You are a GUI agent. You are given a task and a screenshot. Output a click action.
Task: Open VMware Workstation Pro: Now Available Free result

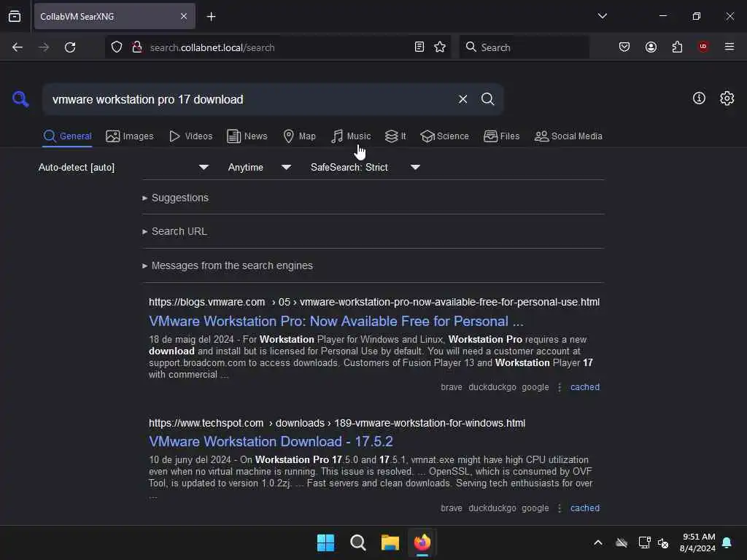pos(336,322)
